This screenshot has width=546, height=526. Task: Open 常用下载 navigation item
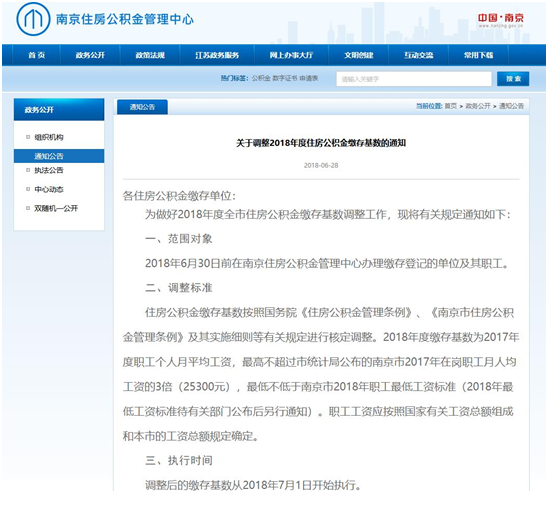pos(478,55)
